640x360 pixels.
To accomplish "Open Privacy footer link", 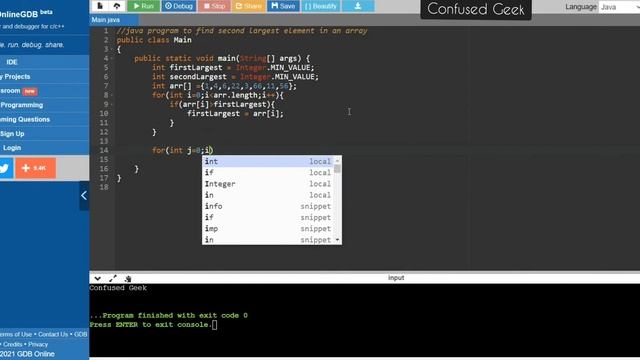I will 38,344.
